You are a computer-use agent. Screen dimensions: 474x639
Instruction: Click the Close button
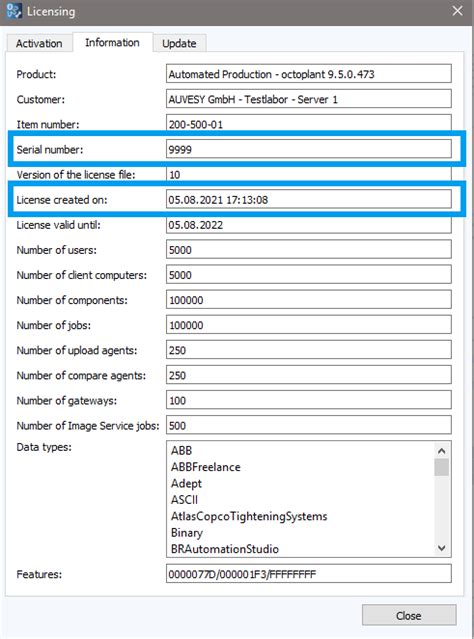[x=409, y=615]
